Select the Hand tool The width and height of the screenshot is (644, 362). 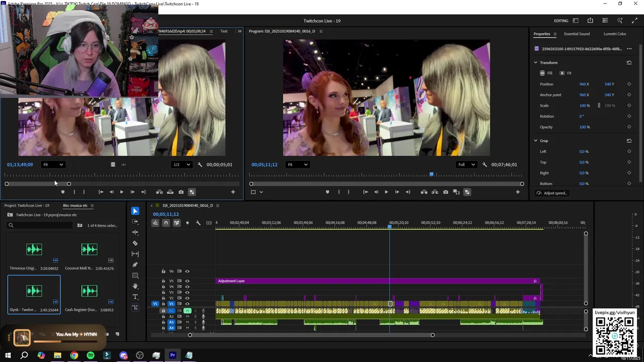[x=135, y=286]
